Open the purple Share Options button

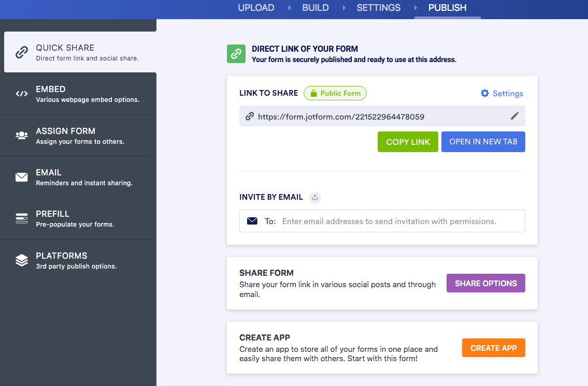[485, 283]
